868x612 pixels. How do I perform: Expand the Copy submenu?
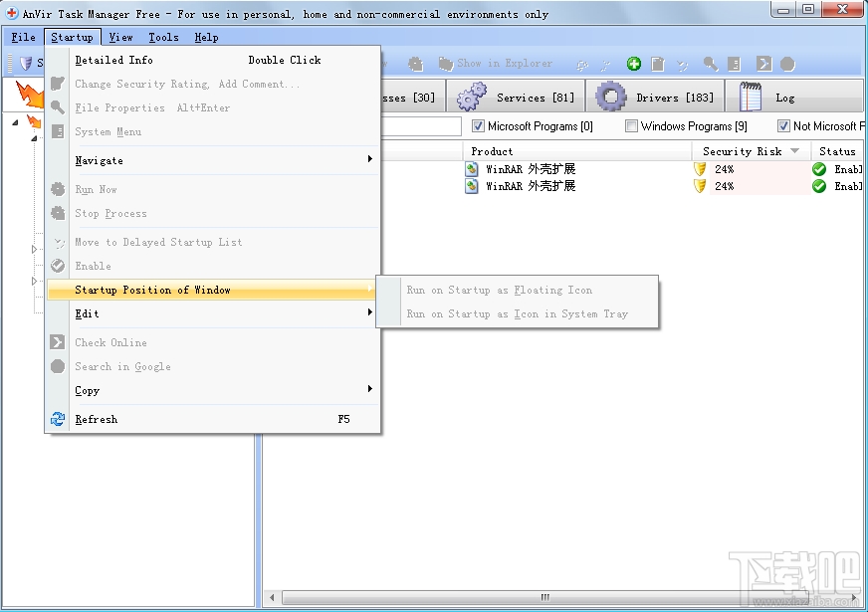pyautogui.click(x=199, y=390)
